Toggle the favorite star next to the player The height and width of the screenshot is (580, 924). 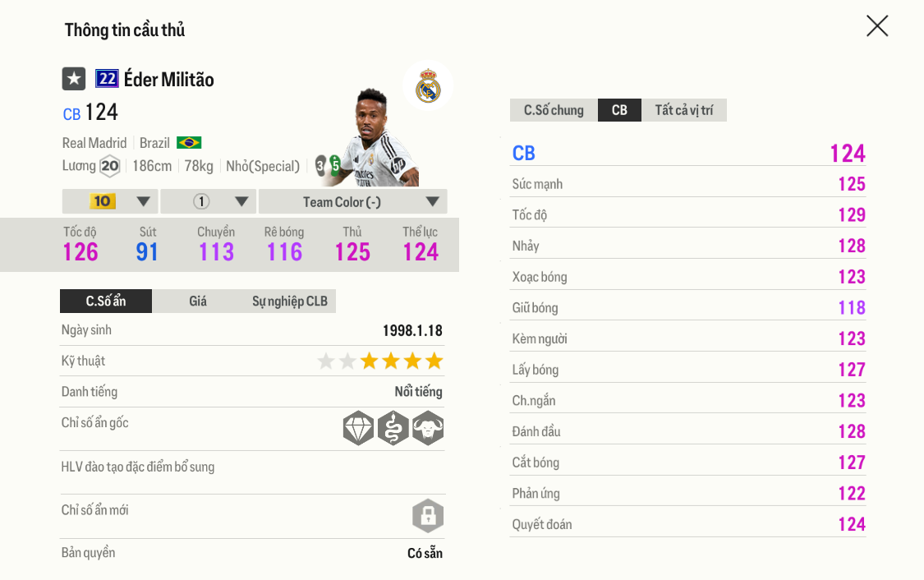tap(73, 79)
